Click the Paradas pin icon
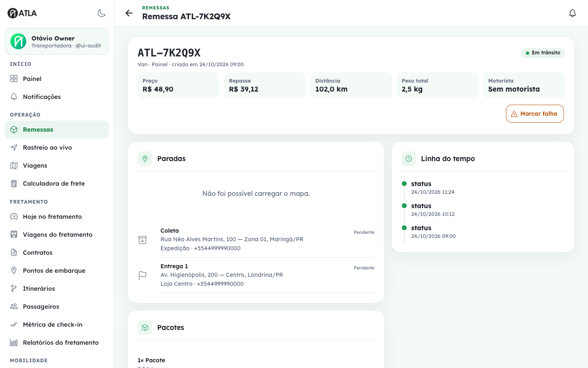588x368 pixels. coord(145,159)
